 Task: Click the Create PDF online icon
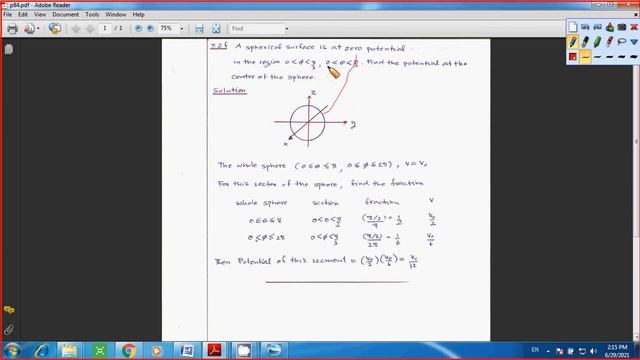[29, 29]
